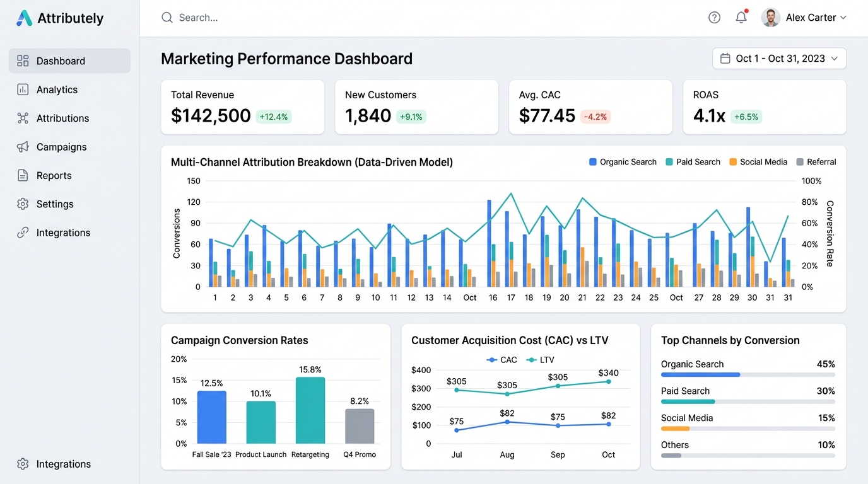868x484 pixels.
Task: Click the +6.5% ROAS badge
Action: [746, 117]
